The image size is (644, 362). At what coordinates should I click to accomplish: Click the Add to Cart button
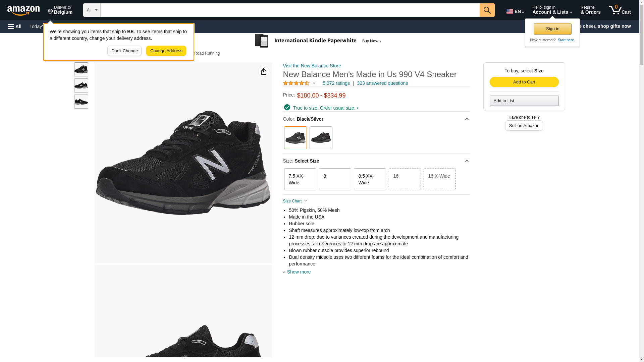524,82
